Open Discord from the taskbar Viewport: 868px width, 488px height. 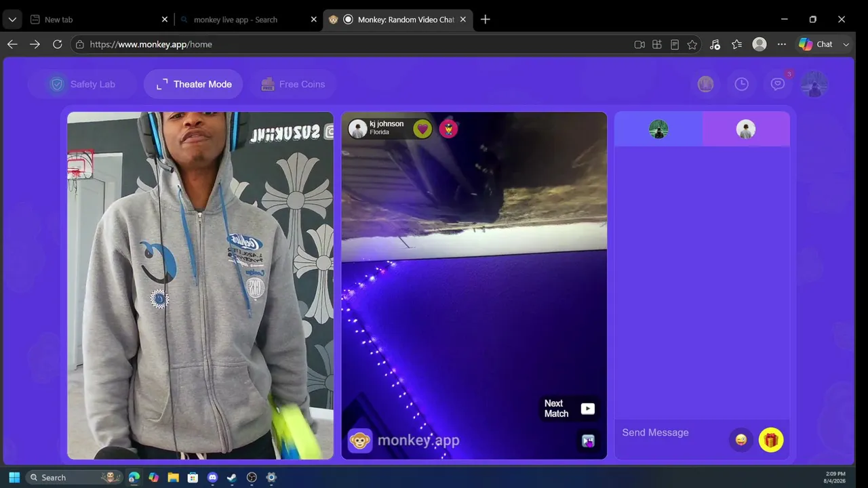coord(212,477)
